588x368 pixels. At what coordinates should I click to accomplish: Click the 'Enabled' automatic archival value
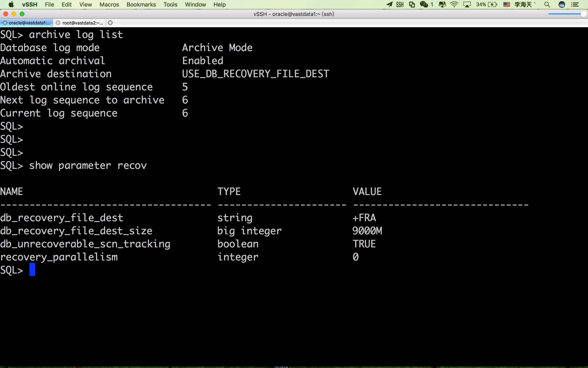click(x=203, y=61)
